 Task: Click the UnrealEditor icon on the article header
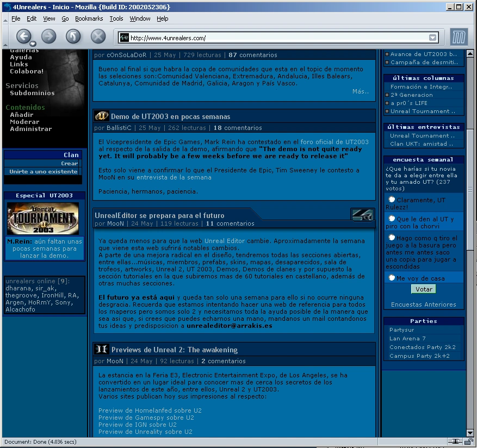tap(363, 215)
